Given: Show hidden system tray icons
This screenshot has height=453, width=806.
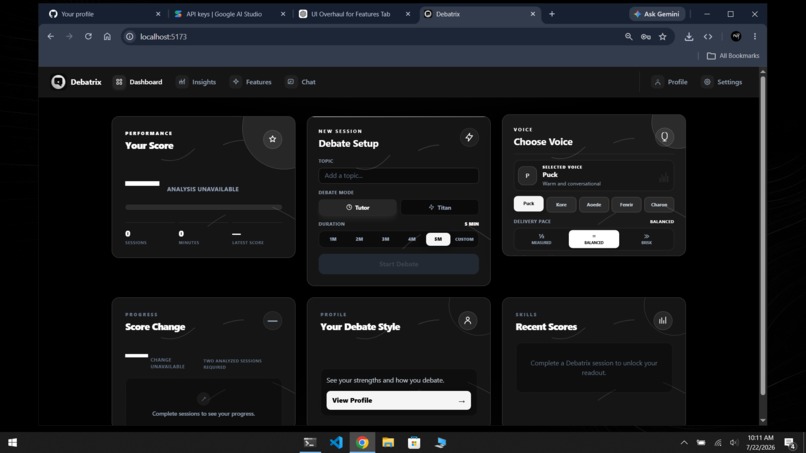Looking at the screenshot, I should (x=684, y=443).
